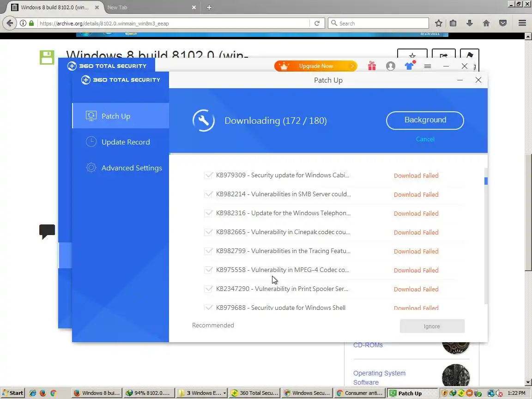Screen dimensions: 532x399
Task: Open the user account avatar icon
Action: (391, 66)
